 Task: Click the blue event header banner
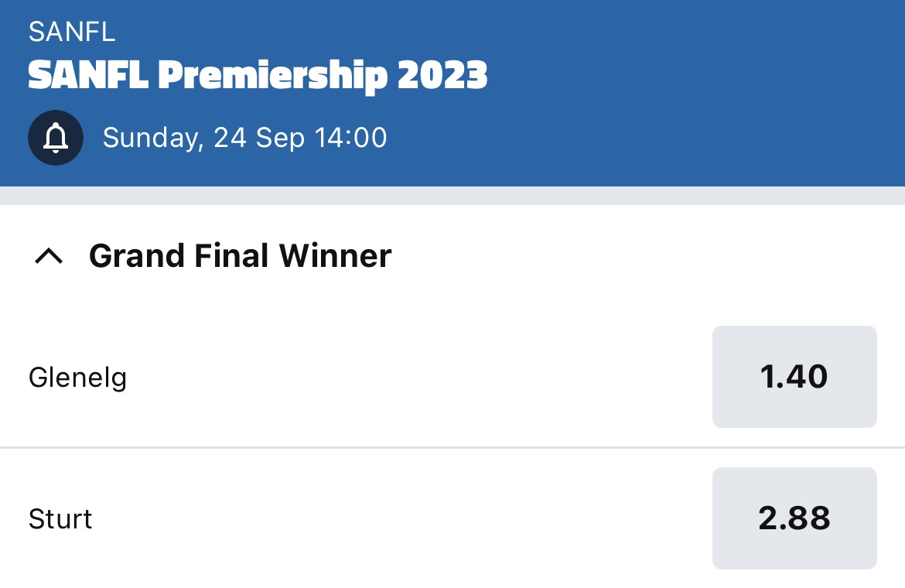(x=452, y=93)
